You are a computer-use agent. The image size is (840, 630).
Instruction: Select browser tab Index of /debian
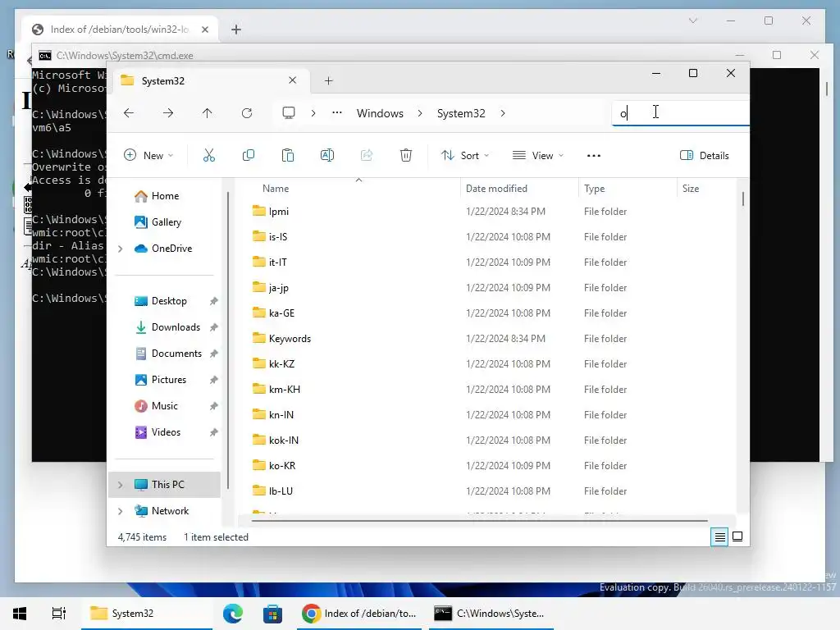(x=120, y=30)
